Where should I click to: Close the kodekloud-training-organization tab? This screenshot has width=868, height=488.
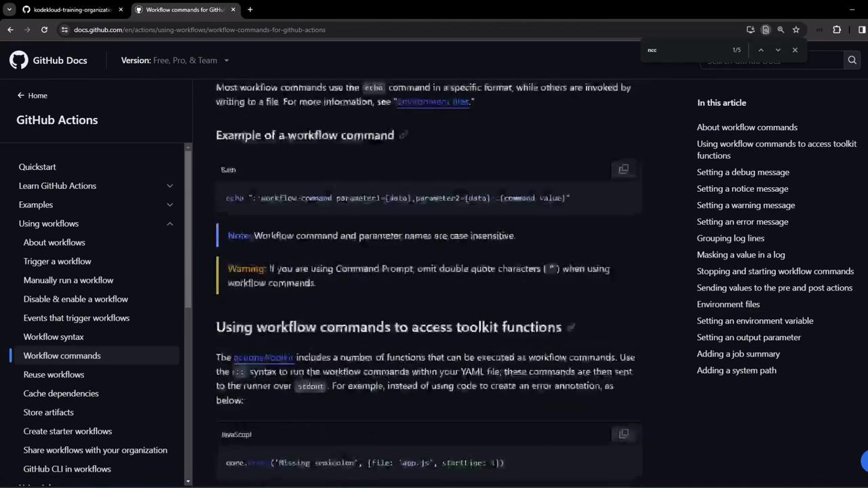tap(121, 9)
